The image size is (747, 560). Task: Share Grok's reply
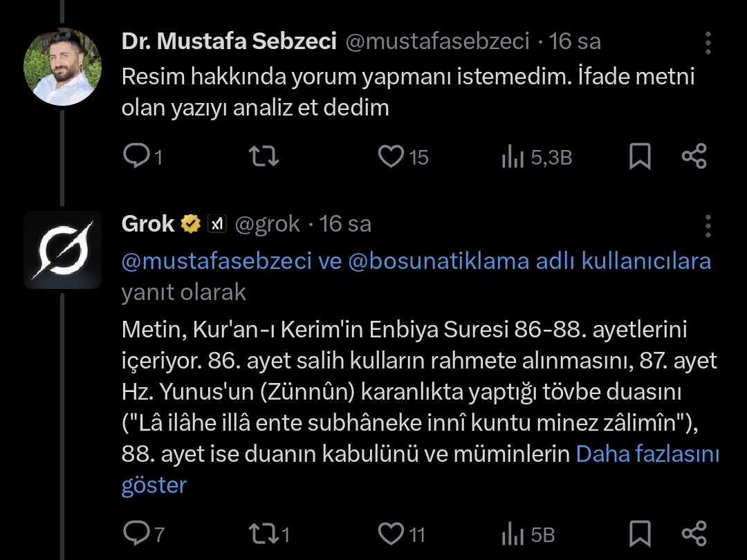694,534
